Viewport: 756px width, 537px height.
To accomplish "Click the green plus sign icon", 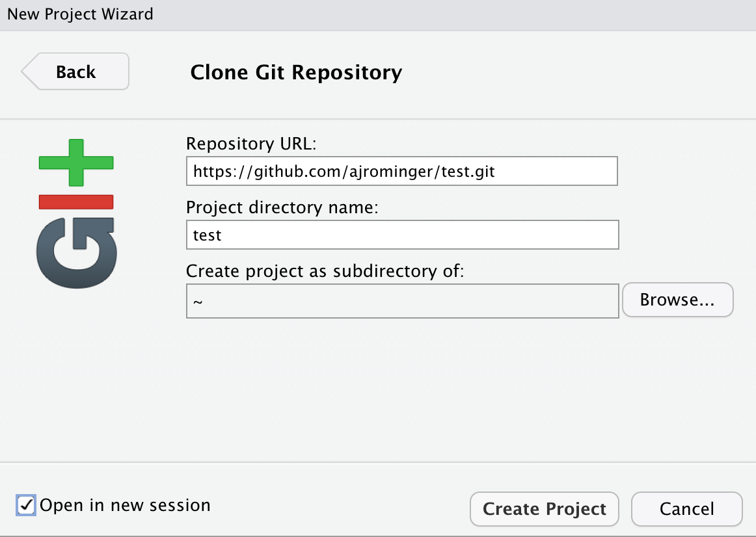I will pyautogui.click(x=76, y=163).
